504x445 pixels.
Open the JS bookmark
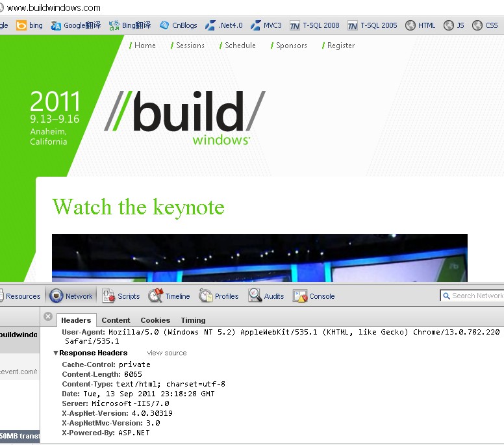453,25
